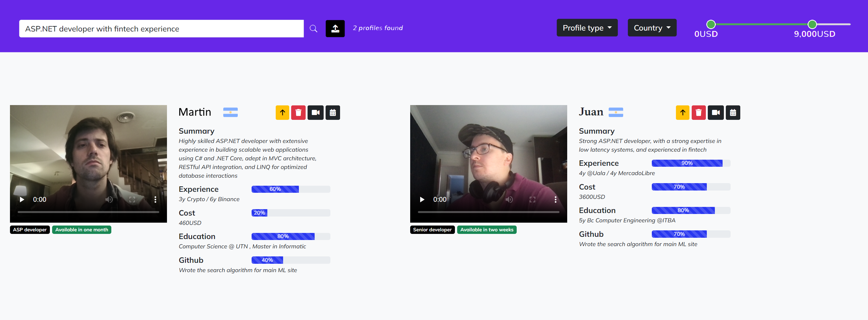This screenshot has height=320, width=868.
Task: Start video call with Martin
Action: click(315, 113)
